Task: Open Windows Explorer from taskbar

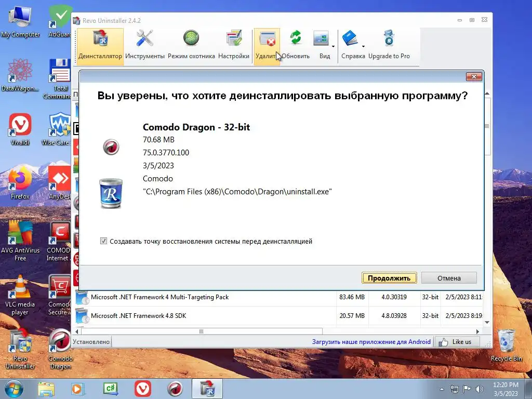Action: coord(46,389)
